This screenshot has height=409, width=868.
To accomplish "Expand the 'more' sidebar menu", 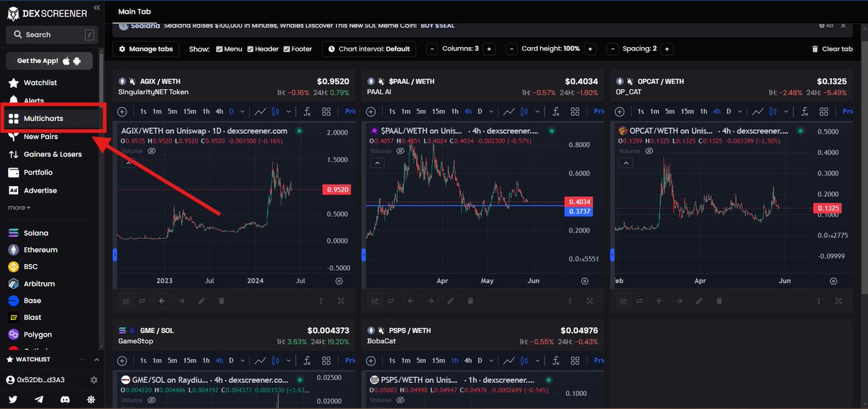I will 20,208.
